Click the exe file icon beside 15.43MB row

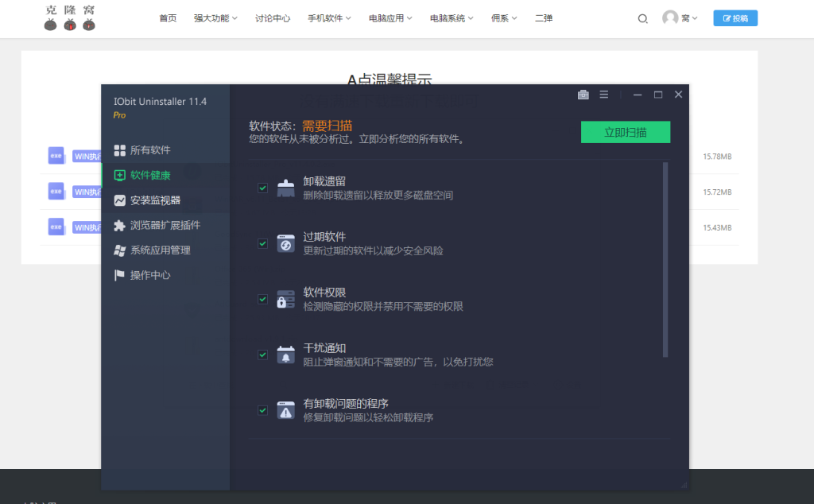pyautogui.click(x=56, y=227)
